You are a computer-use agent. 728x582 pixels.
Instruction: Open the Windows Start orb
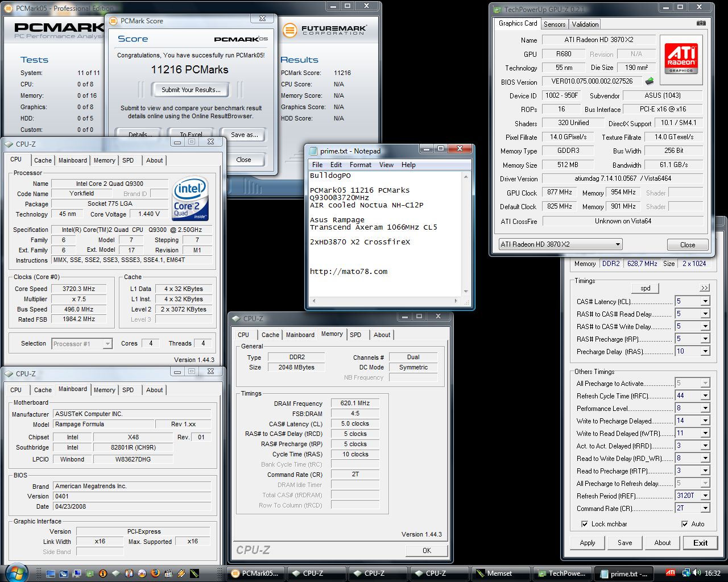click(16, 573)
